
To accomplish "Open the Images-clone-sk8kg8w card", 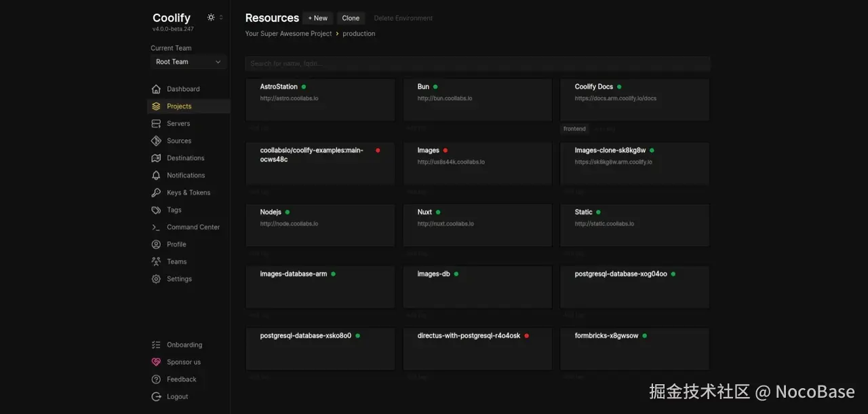I will pyautogui.click(x=635, y=164).
